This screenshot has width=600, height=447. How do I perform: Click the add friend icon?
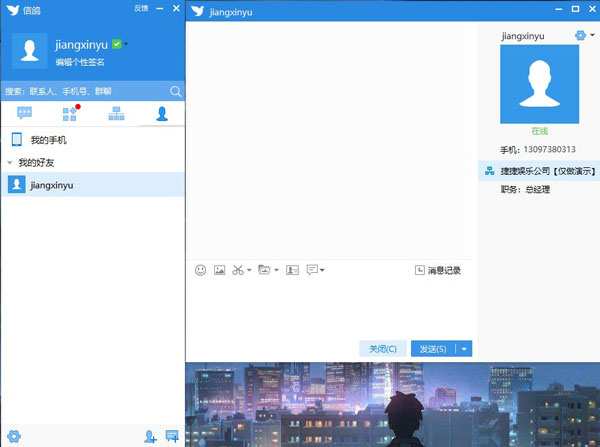click(150, 436)
